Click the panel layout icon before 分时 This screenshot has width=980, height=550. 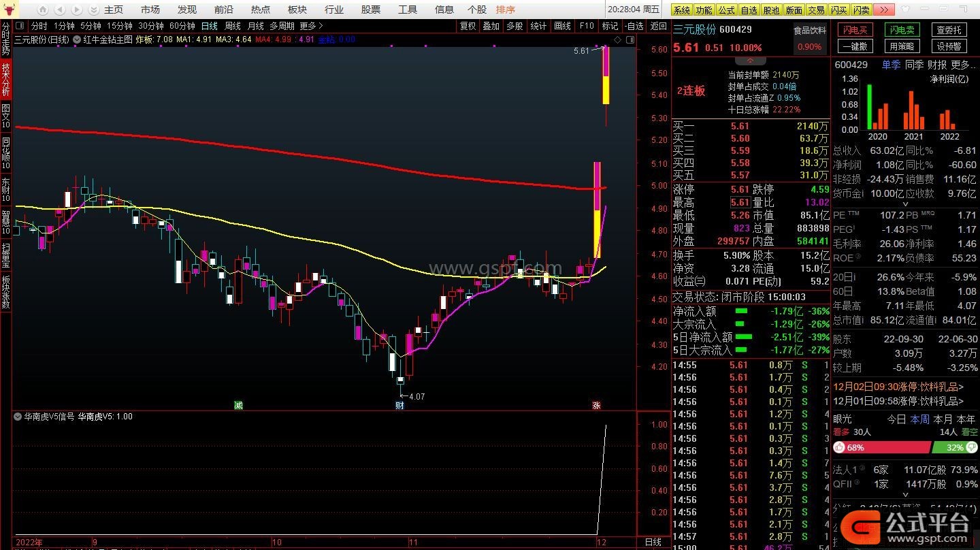[20, 26]
